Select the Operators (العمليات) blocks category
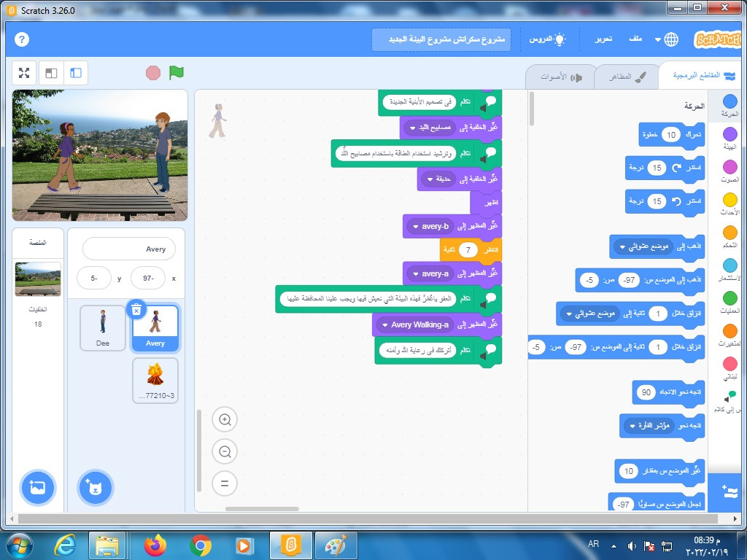The width and height of the screenshot is (747, 560). pyautogui.click(x=729, y=303)
